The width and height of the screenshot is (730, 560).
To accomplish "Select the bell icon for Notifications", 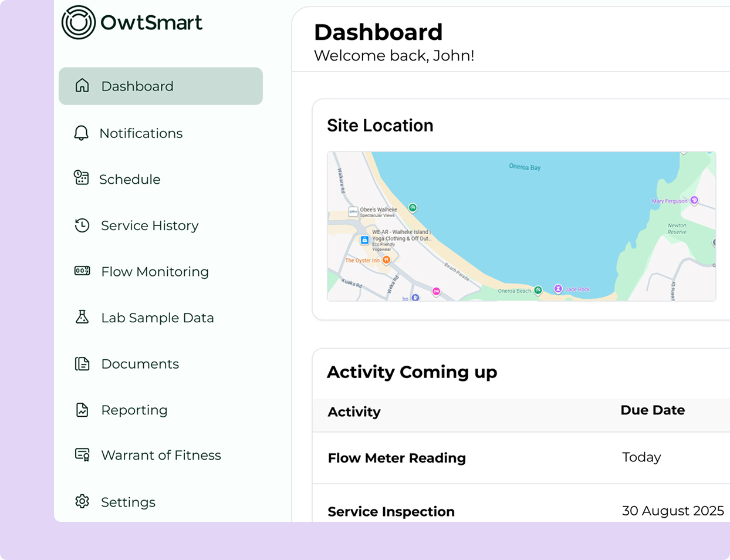I will point(82,133).
